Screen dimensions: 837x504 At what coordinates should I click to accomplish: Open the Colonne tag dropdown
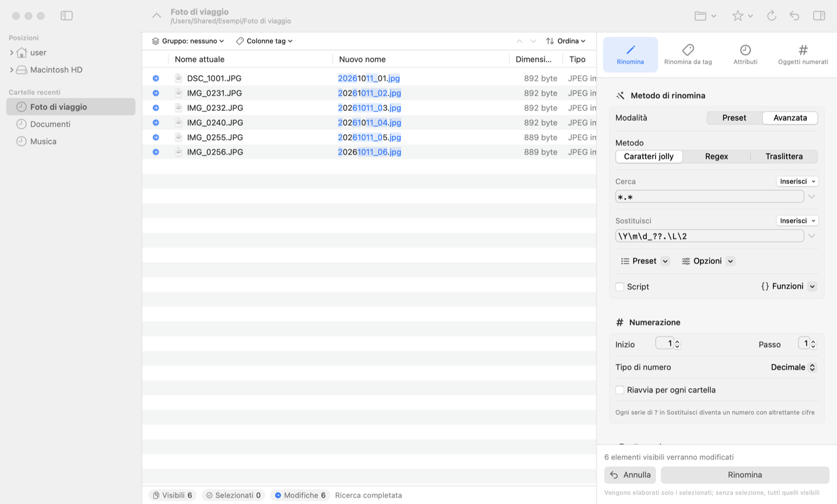pyautogui.click(x=264, y=41)
